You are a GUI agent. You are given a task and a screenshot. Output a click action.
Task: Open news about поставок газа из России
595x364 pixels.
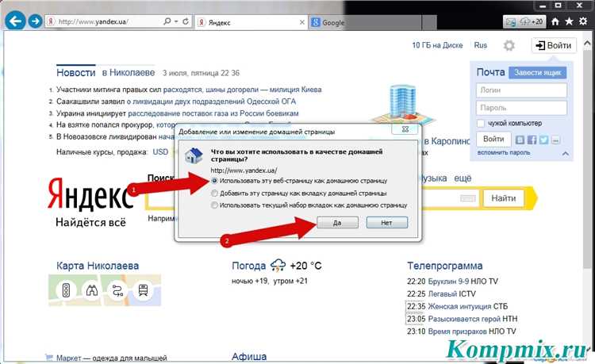point(213,113)
